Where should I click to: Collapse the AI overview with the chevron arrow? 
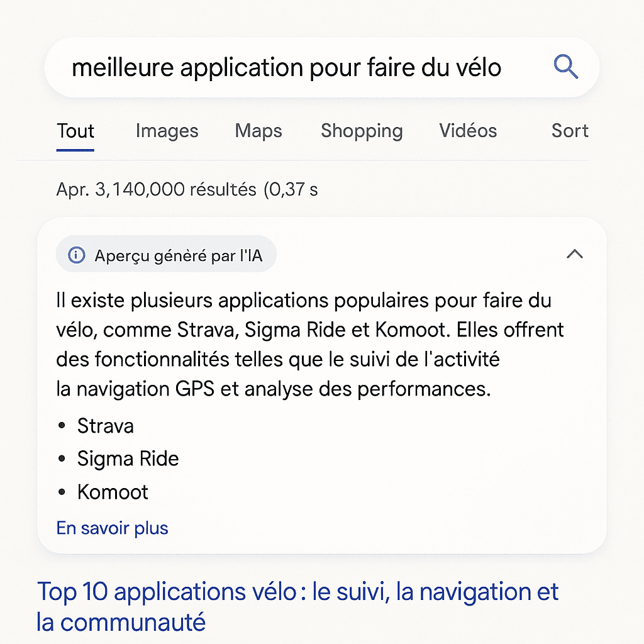pyautogui.click(x=574, y=254)
